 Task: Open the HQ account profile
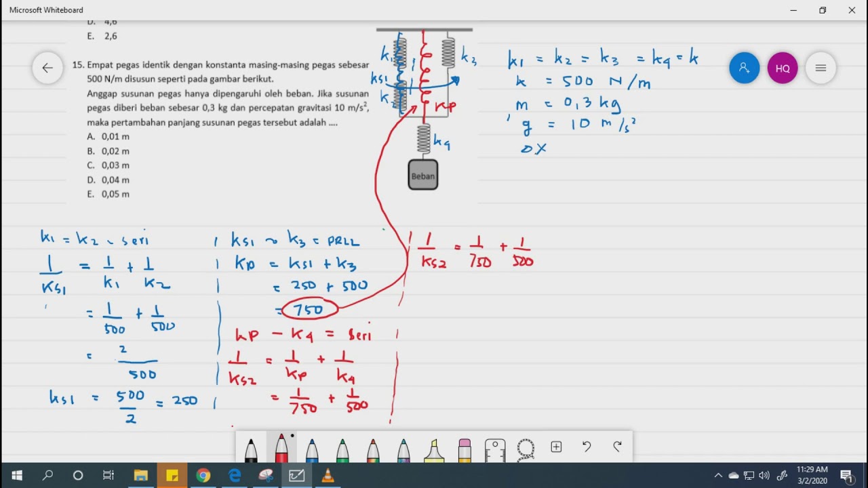(x=783, y=68)
